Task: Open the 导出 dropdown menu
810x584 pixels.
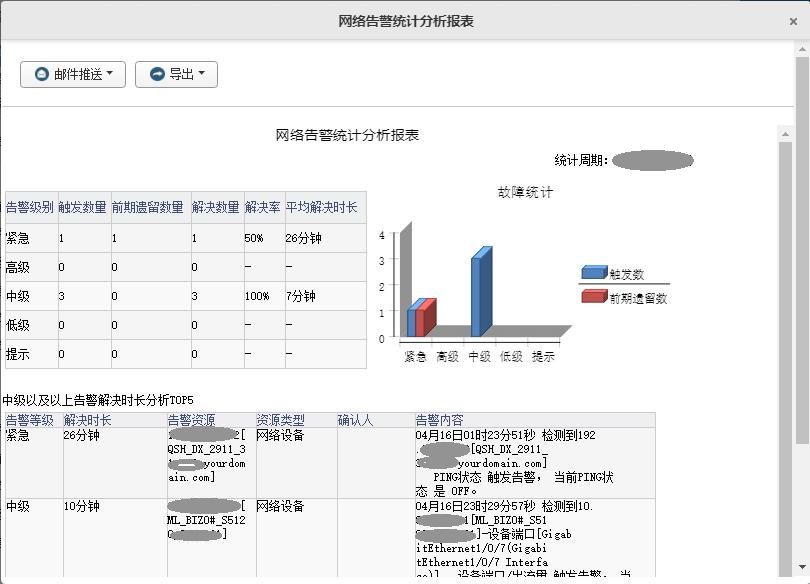Action: (176, 74)
